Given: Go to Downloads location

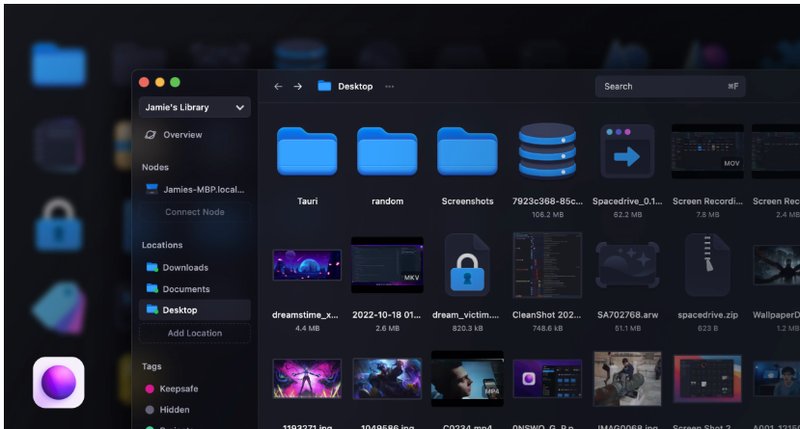Looking at the screenshot, I should click(x=185, y=268).
